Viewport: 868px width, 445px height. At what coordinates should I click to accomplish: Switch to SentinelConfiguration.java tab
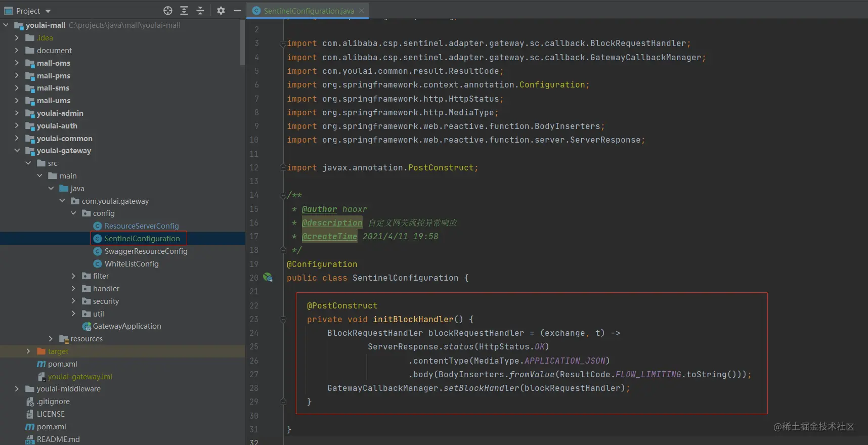coord(309,11)
